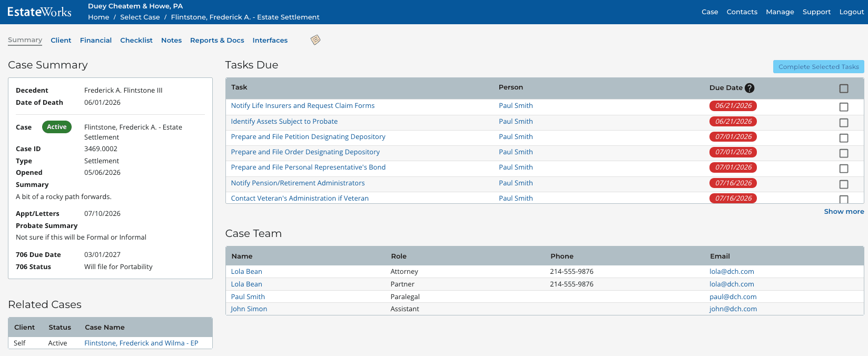Image resolution: width=868 pixels, height=356 pixels.
Task: Open the Client tab
Action: coord(61,40)
